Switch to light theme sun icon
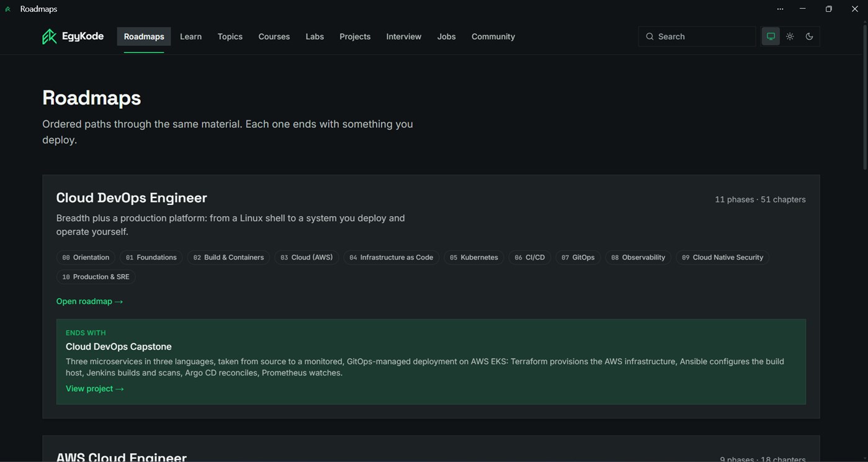 tap(790, 37)
